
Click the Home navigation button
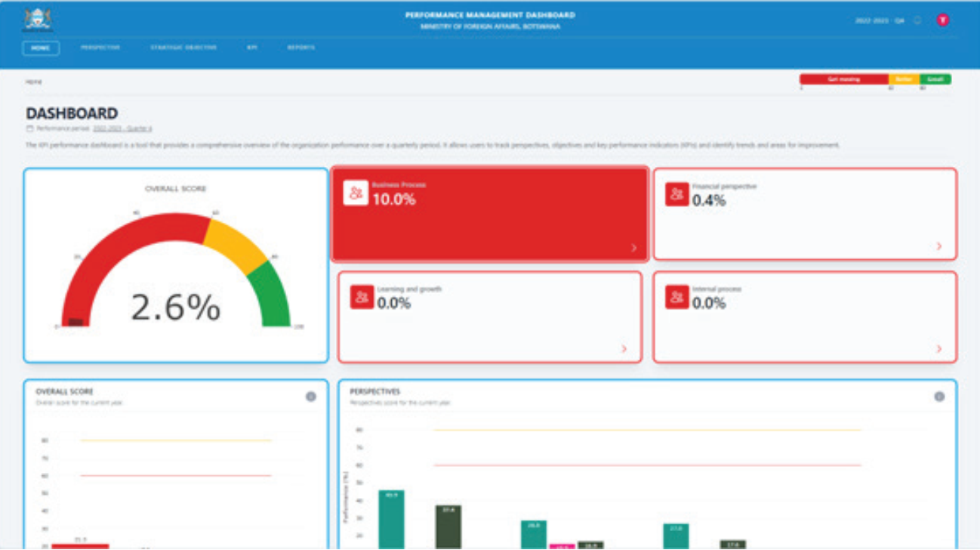(41, 48)
